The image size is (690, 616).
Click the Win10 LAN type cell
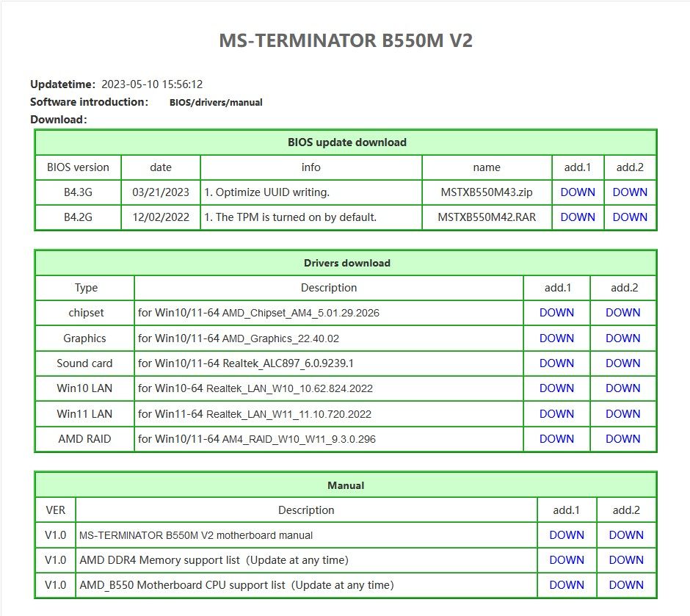click(85, 388)
